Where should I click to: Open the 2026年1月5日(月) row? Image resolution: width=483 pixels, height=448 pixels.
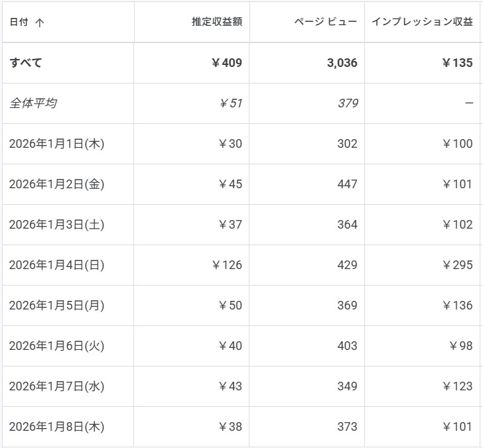(241, 306)
